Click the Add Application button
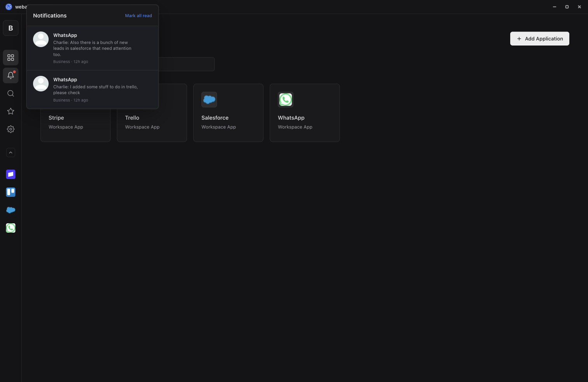Screen dimensions: 588x382 pos(539,39)
